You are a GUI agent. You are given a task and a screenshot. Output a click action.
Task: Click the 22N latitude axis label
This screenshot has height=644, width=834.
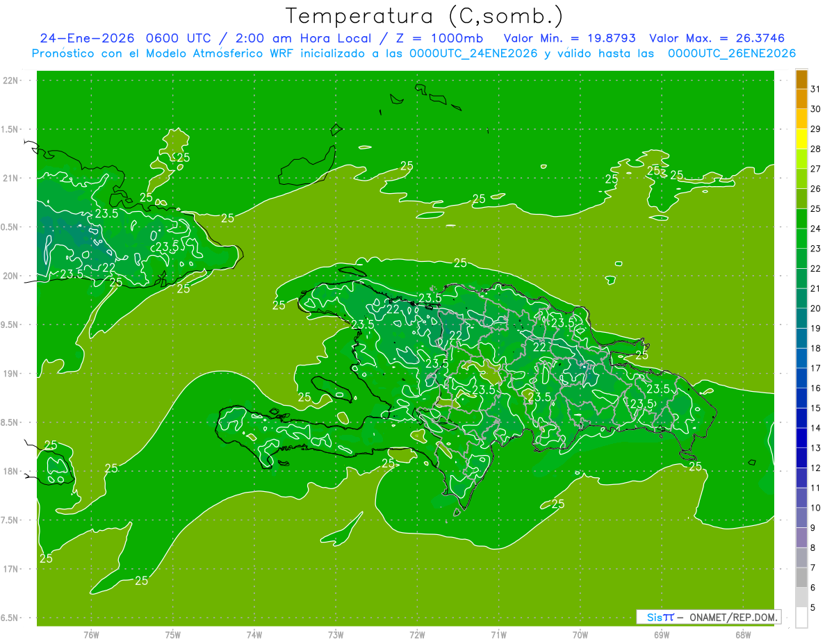click(11, 81)
